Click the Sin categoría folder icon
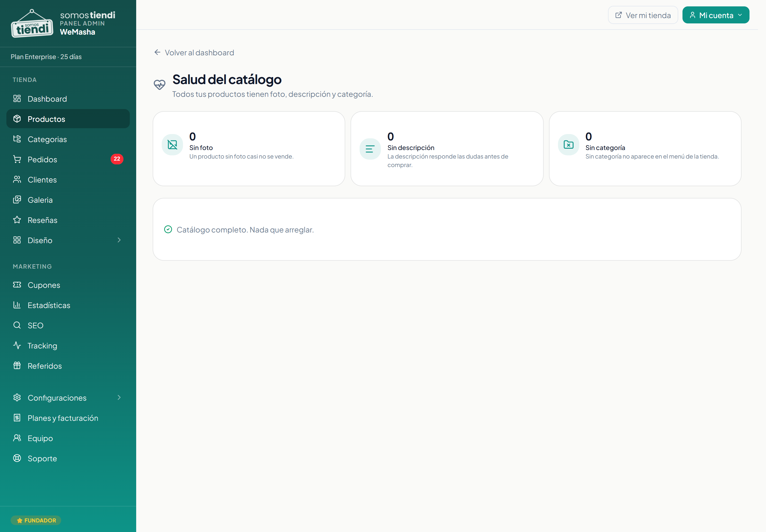 568,145
